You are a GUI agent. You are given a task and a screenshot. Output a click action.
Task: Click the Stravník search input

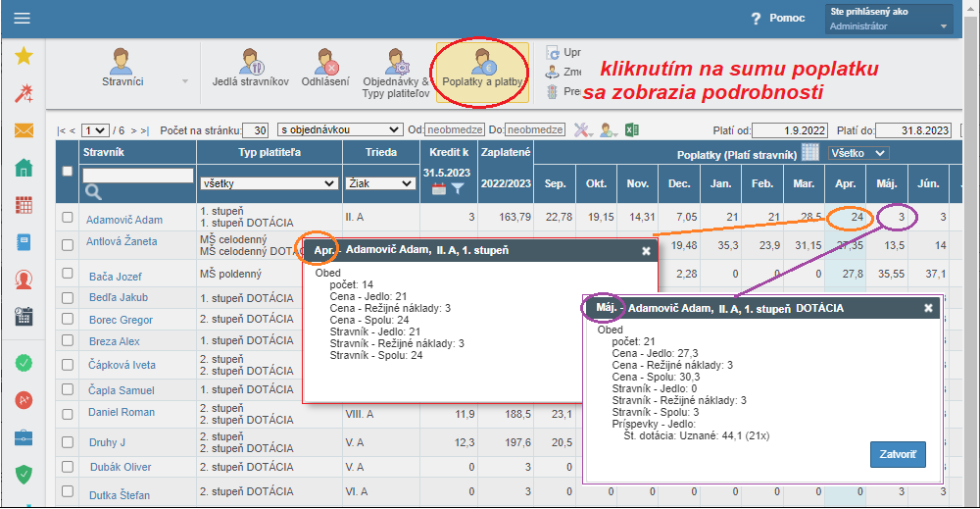138,176
